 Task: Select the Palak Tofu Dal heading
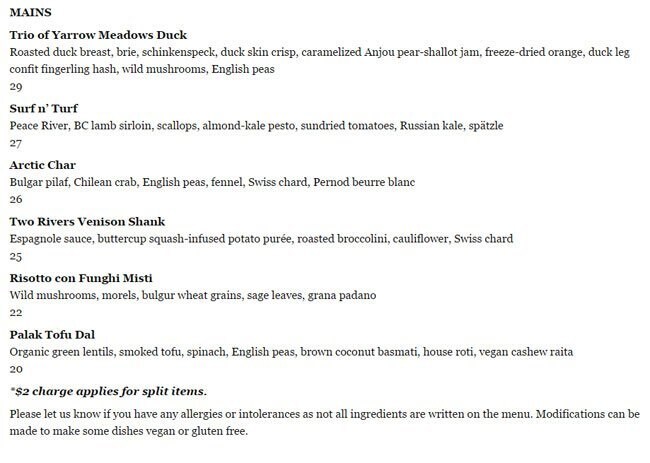52,335
